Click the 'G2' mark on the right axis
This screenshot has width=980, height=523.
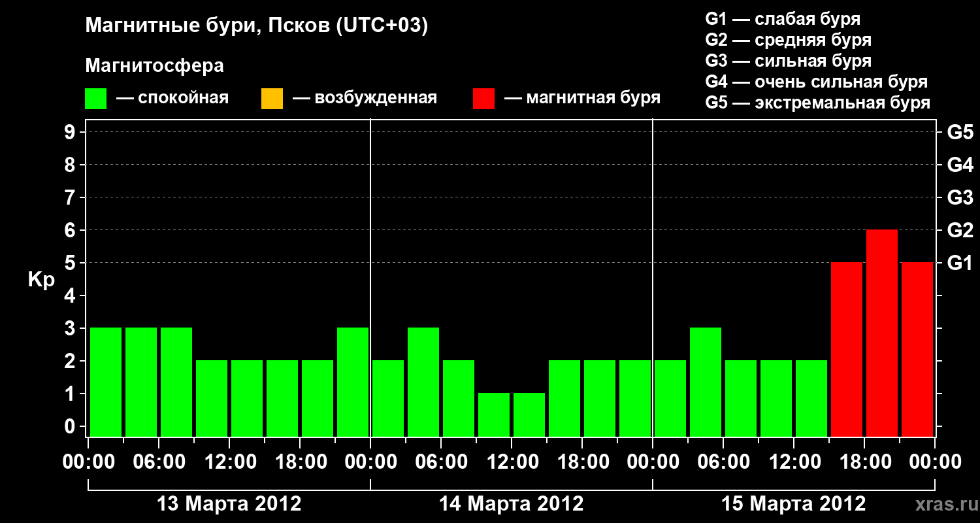[960, 230]
